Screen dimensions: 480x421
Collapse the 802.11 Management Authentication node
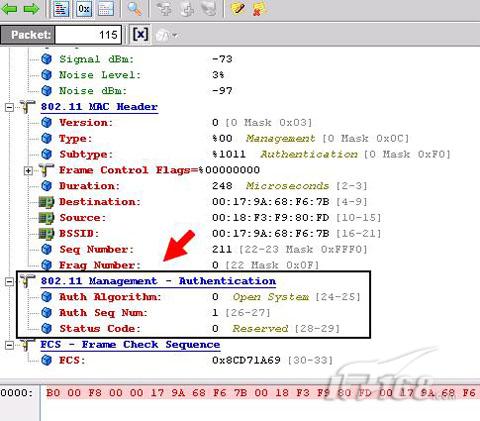(x=10, y=281)
